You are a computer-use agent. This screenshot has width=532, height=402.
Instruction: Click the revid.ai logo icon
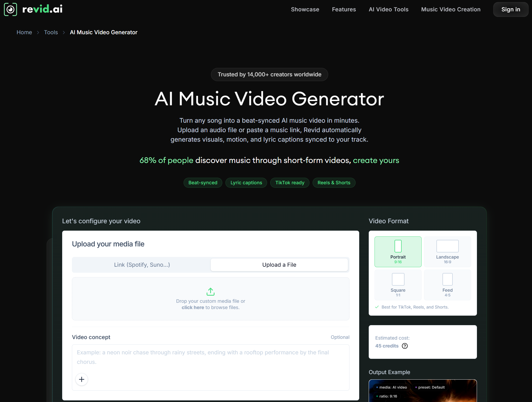[11, 9]
